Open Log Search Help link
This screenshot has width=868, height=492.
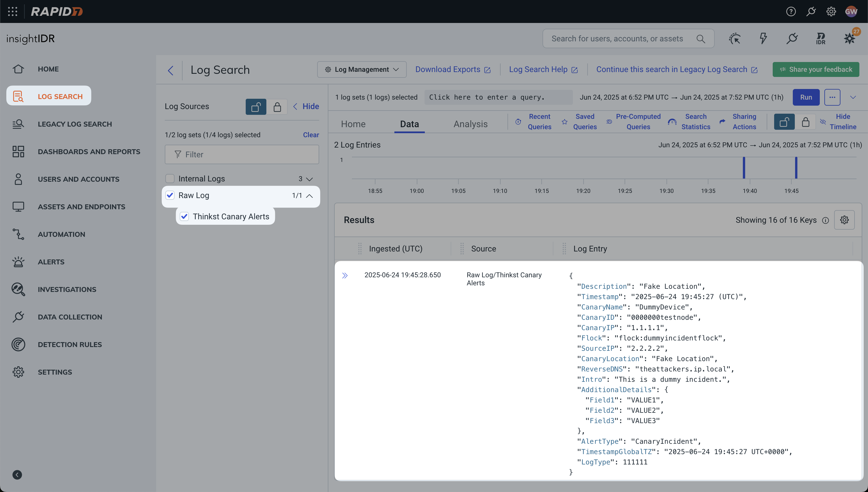543,70
